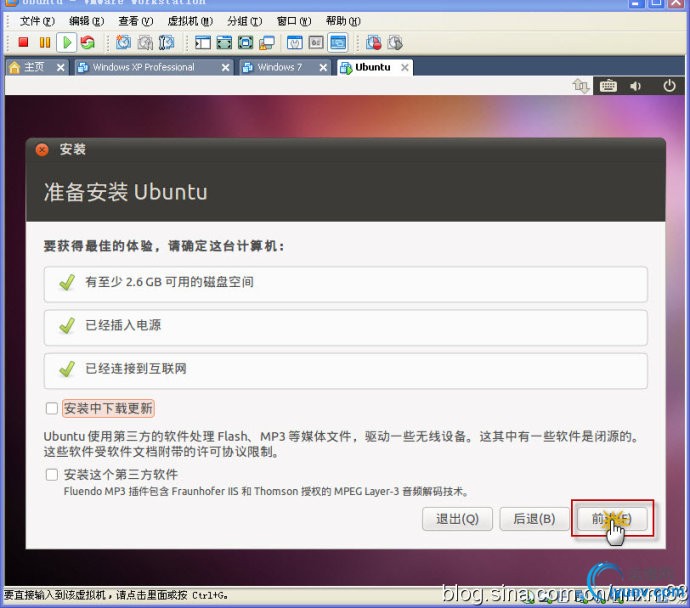Click the 有至少 2.6 GB 可用的磁盘空间 row
The height and width of the screenshot is (608, 690).
[x=345, y=283]
